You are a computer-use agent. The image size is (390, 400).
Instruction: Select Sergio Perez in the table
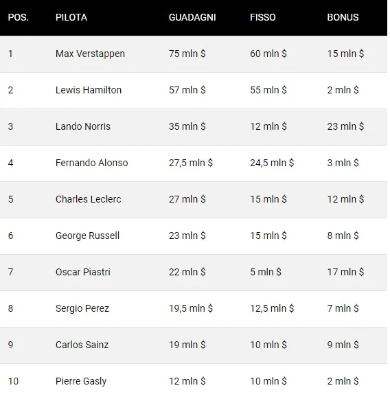point(82,309)
